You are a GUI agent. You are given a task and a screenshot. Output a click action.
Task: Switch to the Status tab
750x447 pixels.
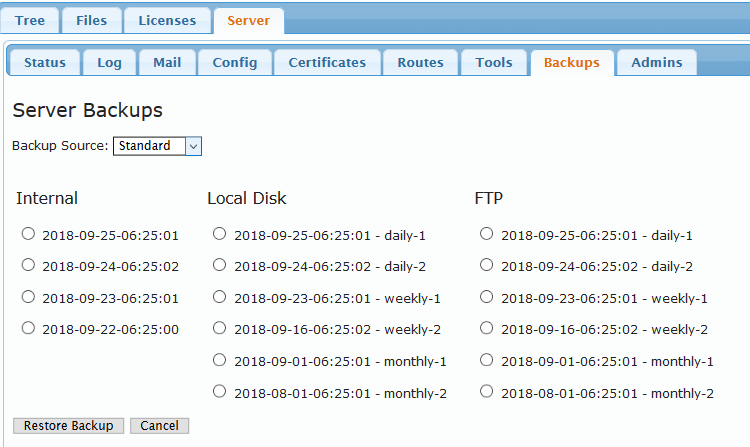coord(45,62)
